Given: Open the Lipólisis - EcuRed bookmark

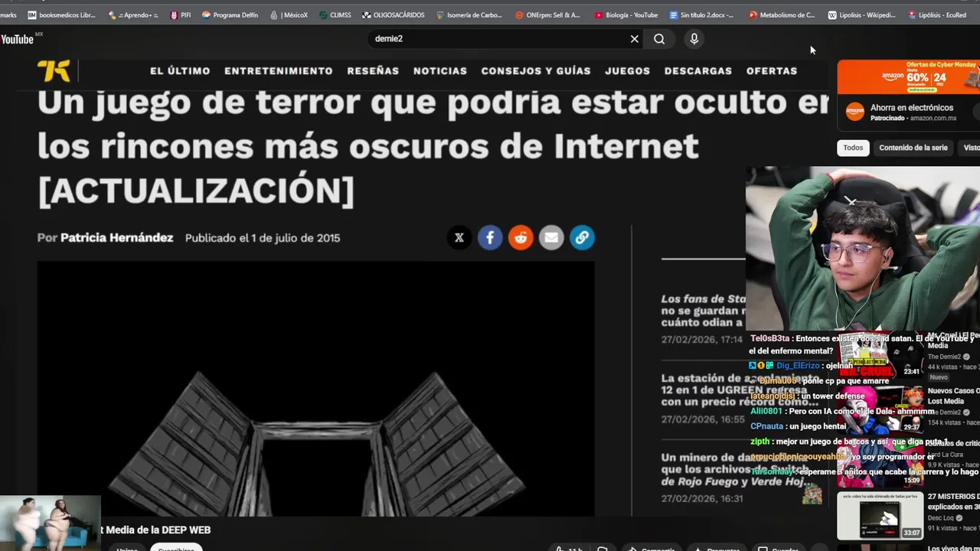Looking at the screenshot, I should (x=937, y=15).
